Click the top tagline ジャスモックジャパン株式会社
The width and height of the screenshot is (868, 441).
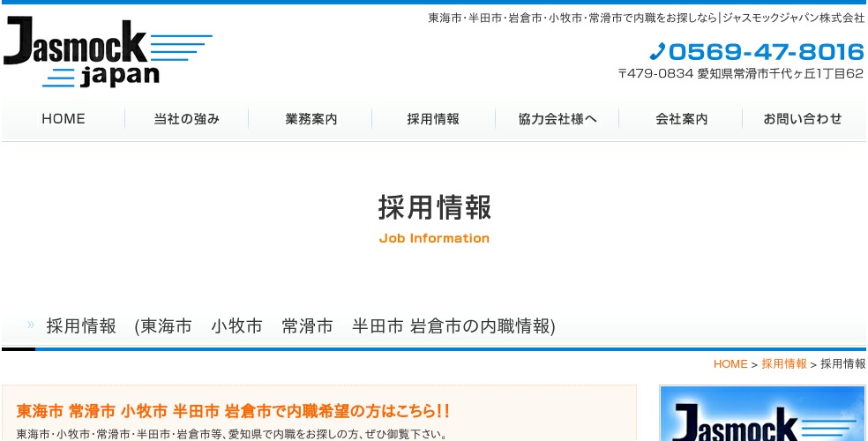[647, 18]
